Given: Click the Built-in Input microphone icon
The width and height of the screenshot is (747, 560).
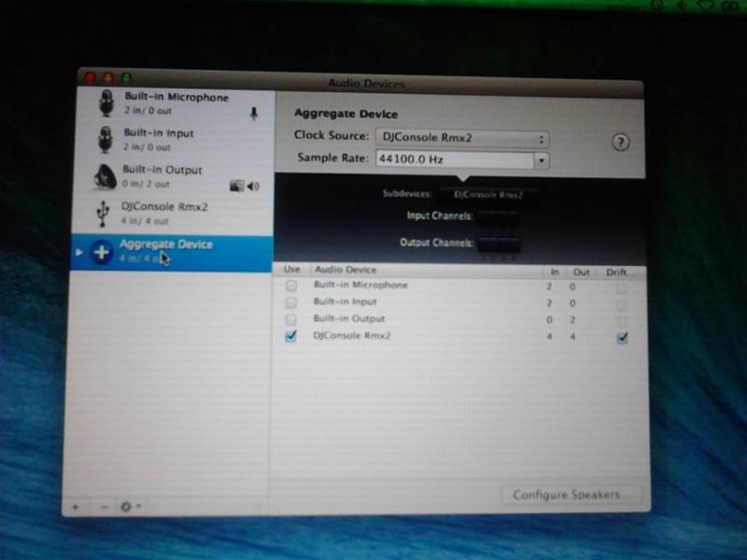Looking at the screenshot, I should coord(106,139).
